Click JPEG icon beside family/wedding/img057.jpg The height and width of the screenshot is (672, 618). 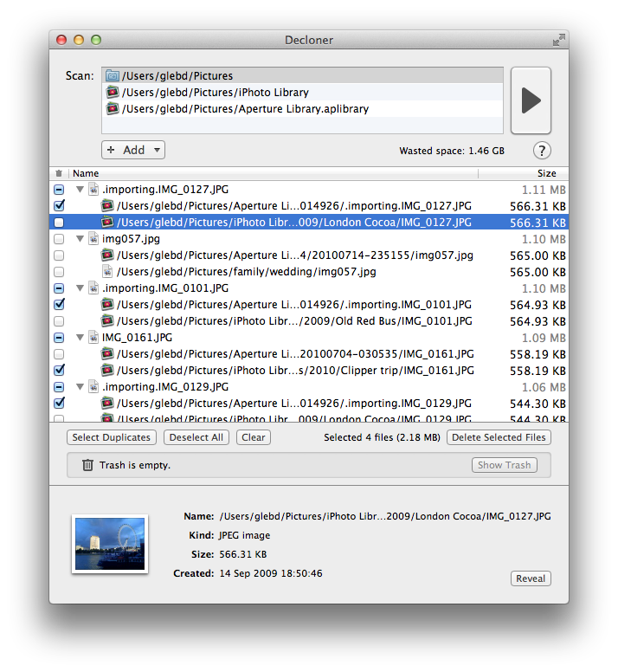point(107,271)
